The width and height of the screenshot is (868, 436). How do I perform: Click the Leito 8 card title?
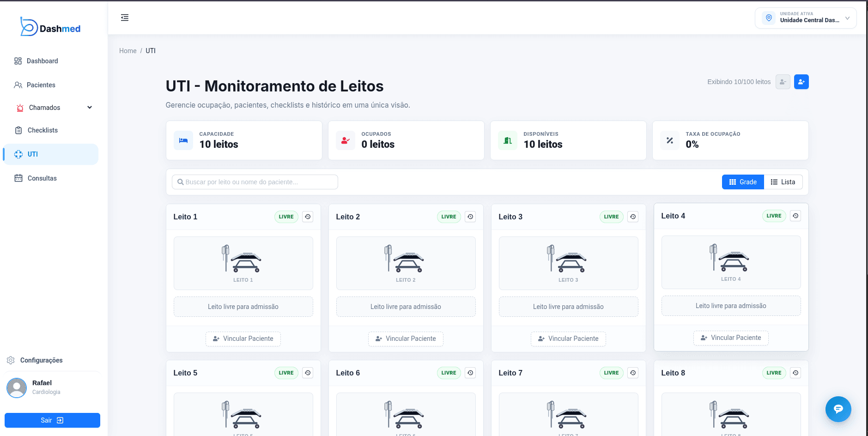point(673,373)
